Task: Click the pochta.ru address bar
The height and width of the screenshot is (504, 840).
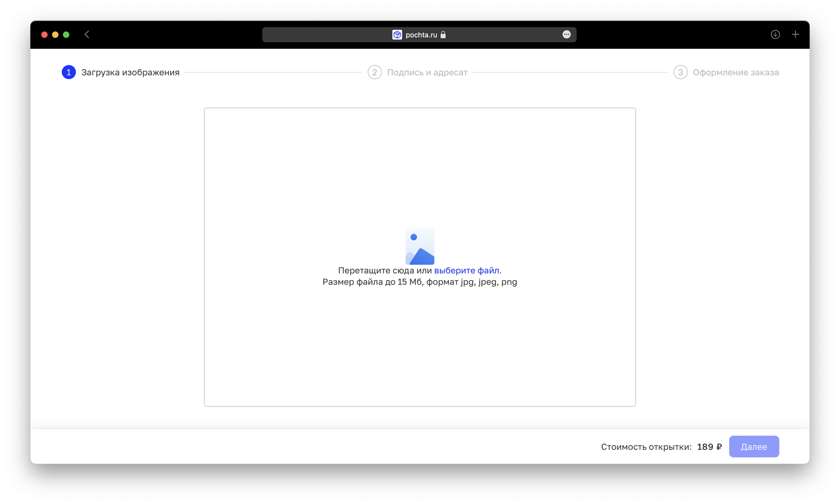Action: click(x=419, y=34)
